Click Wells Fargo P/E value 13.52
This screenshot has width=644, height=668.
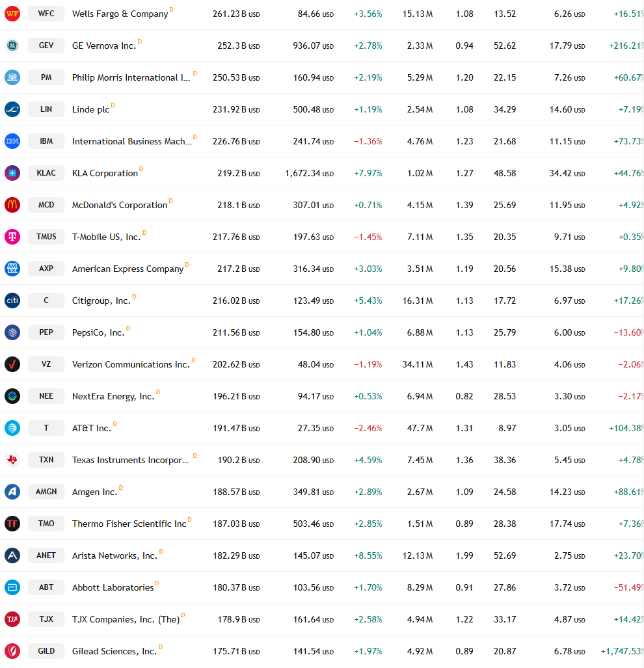pos(505,14)
